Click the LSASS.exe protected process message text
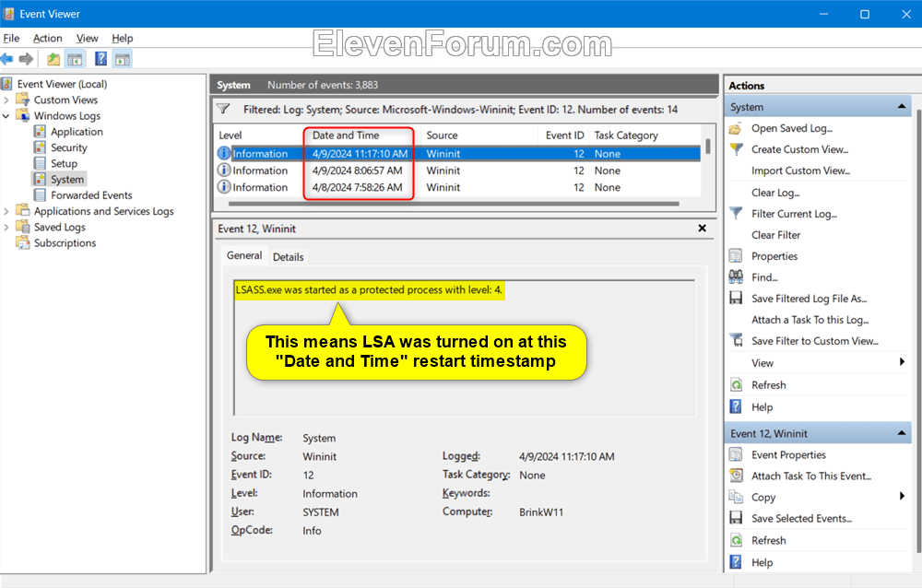 pyautogui.click(x=369, y=290)
